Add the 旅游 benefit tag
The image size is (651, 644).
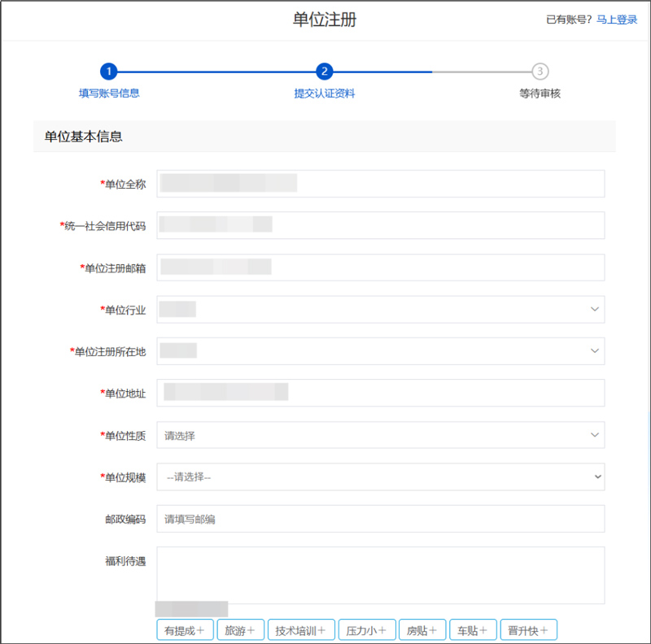240,630
